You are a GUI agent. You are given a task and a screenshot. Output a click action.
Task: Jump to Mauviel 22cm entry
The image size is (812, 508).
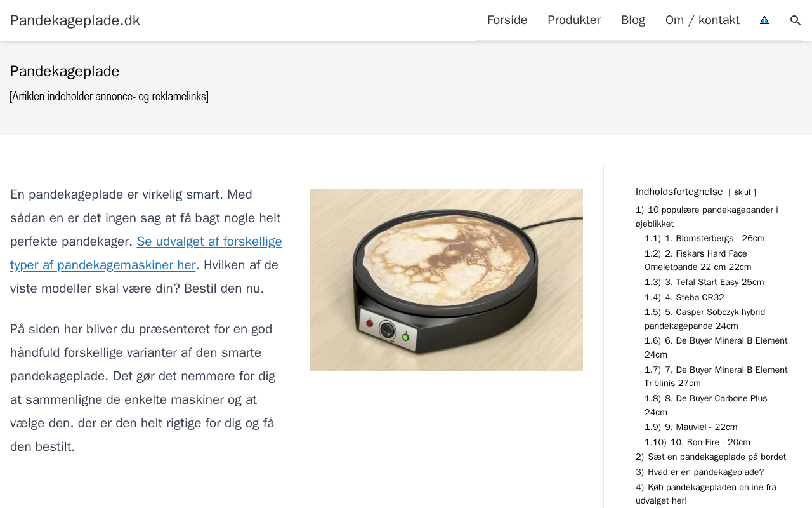pos(691,427)
